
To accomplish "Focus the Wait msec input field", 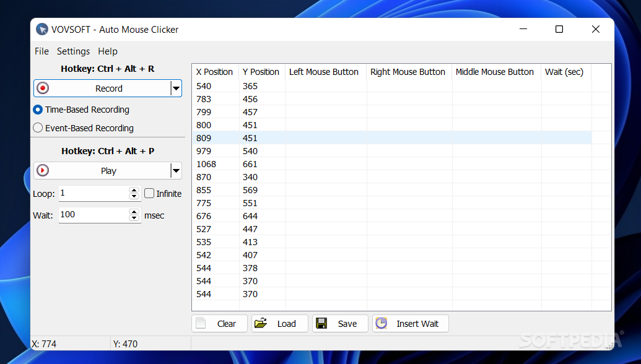I will [94, 215].
